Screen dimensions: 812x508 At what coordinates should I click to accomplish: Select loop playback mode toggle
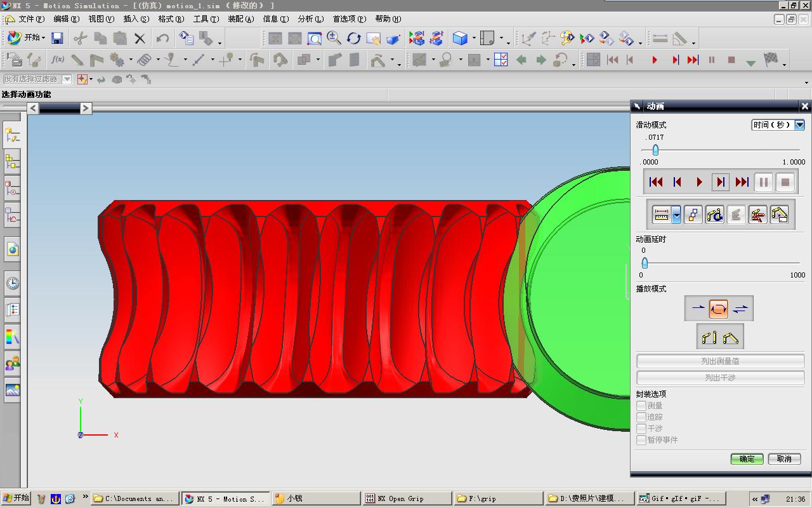[719, 309]
